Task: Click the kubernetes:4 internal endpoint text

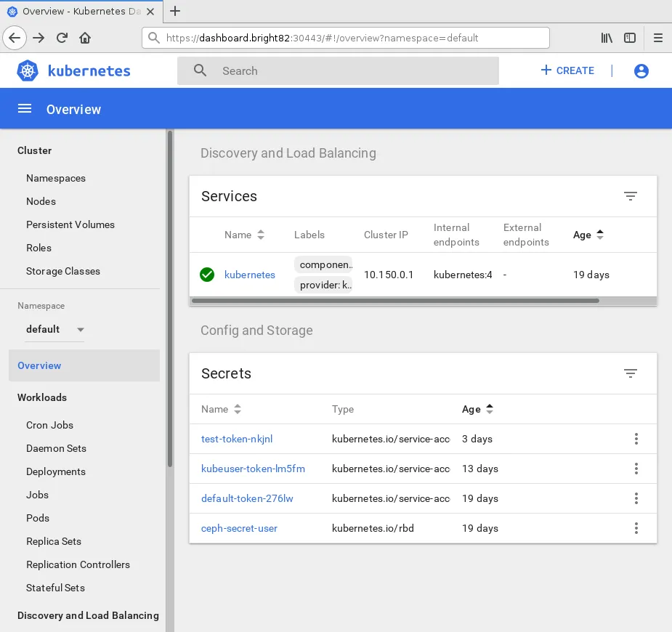Action: point(463,275)
